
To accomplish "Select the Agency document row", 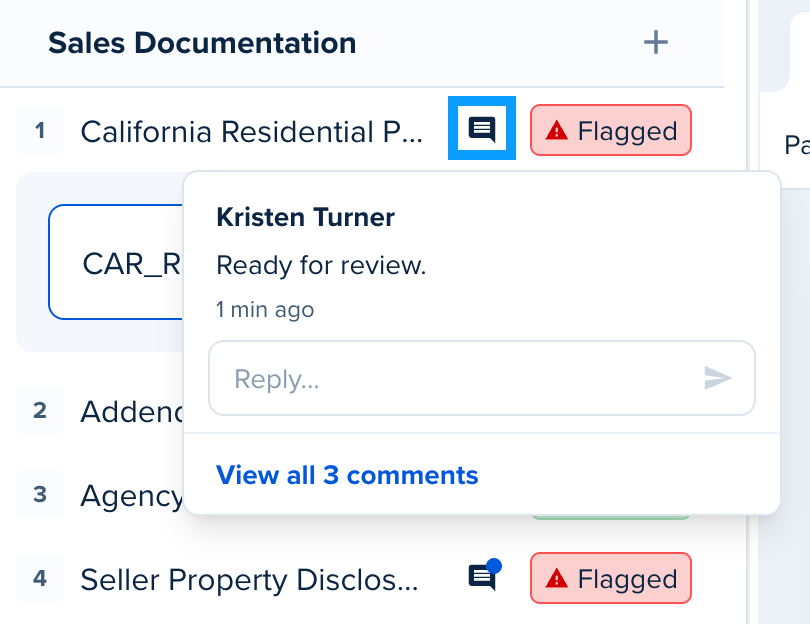I will 132,496.
